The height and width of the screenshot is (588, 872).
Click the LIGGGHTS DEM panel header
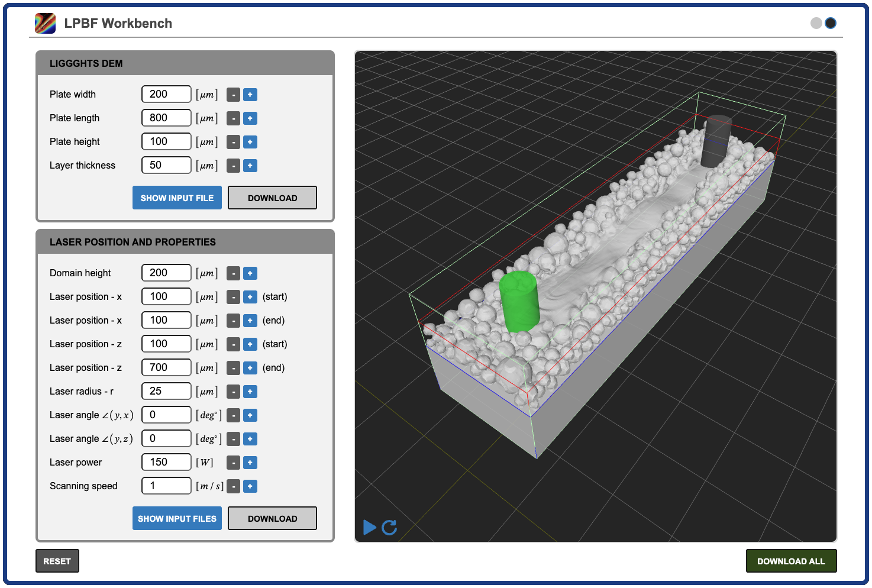[185, 63]
